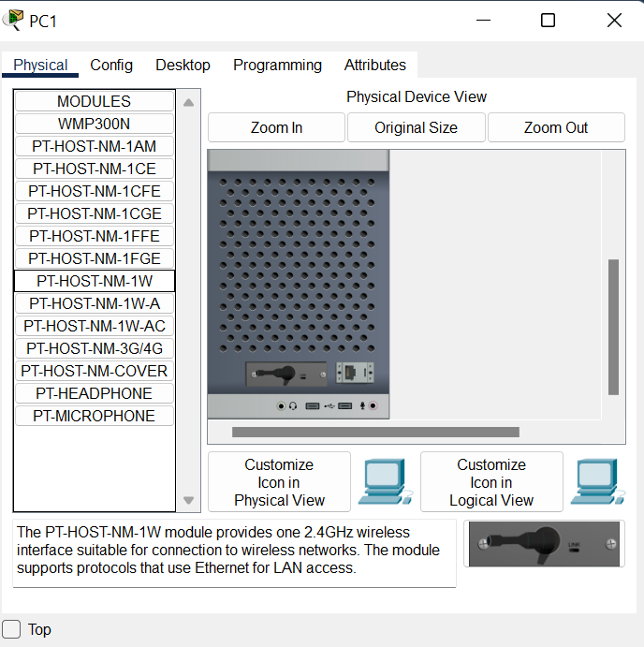
Task: Click the Packet Tracer PC1 window icon
Action: (x=13, y=21)
